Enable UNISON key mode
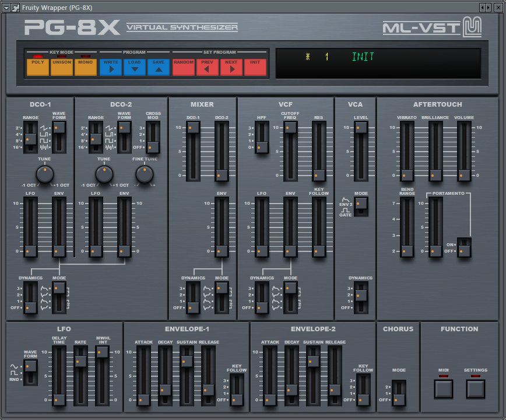The width and height of the screenshot is (506, 420). (x=61, y=67)
